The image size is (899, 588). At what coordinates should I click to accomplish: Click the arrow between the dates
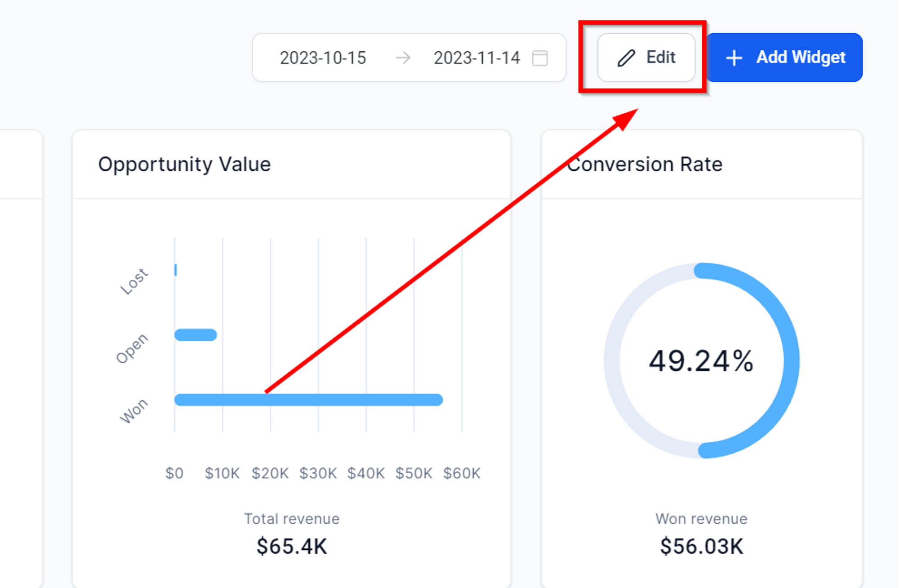pyautogui.click(x=403, y=58)
